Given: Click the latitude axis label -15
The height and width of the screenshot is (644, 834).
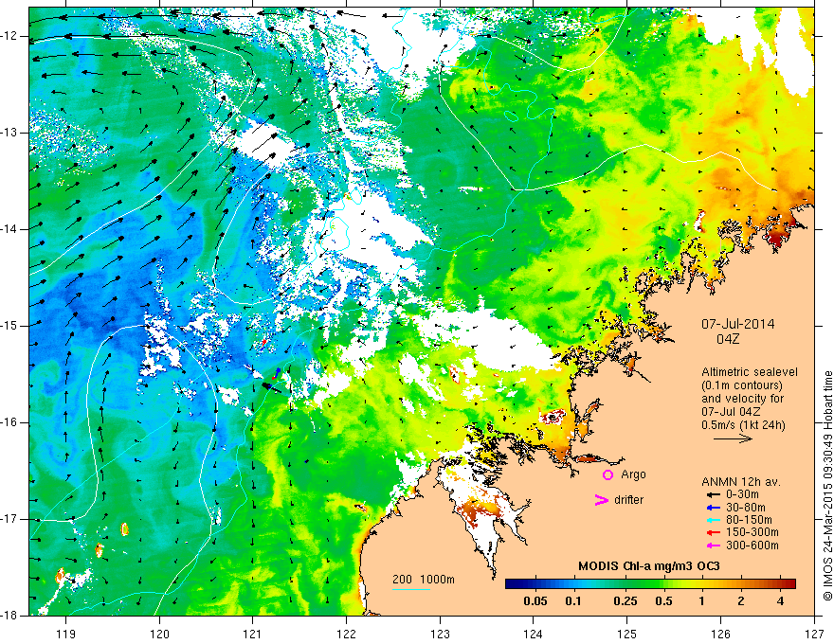Looking at the screenshot, I should coord(10,326).
